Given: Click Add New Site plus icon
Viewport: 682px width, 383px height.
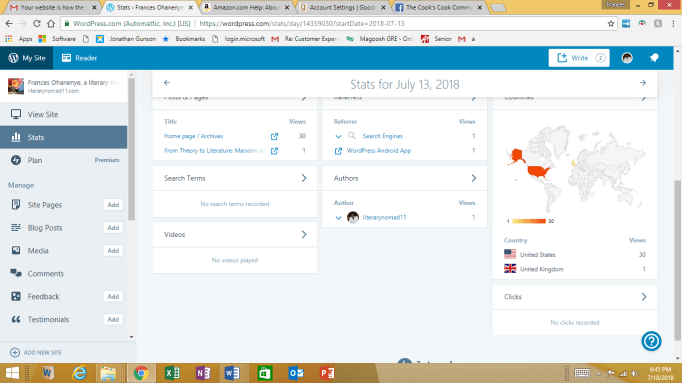Looking at the screenshot, I should coord(15,353).
